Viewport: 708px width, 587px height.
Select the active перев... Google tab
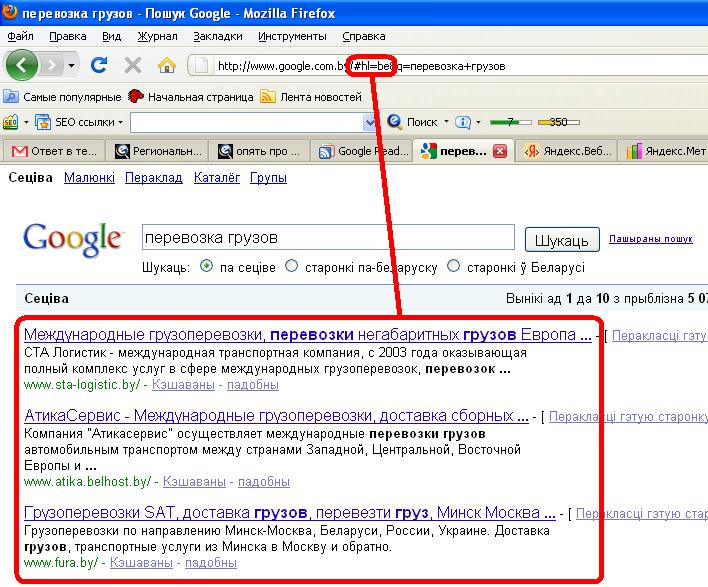454,151
